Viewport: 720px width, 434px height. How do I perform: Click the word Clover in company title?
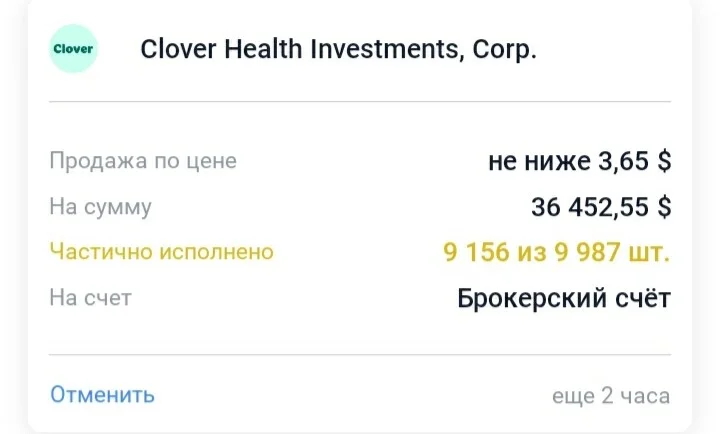(x=178, y=49)
